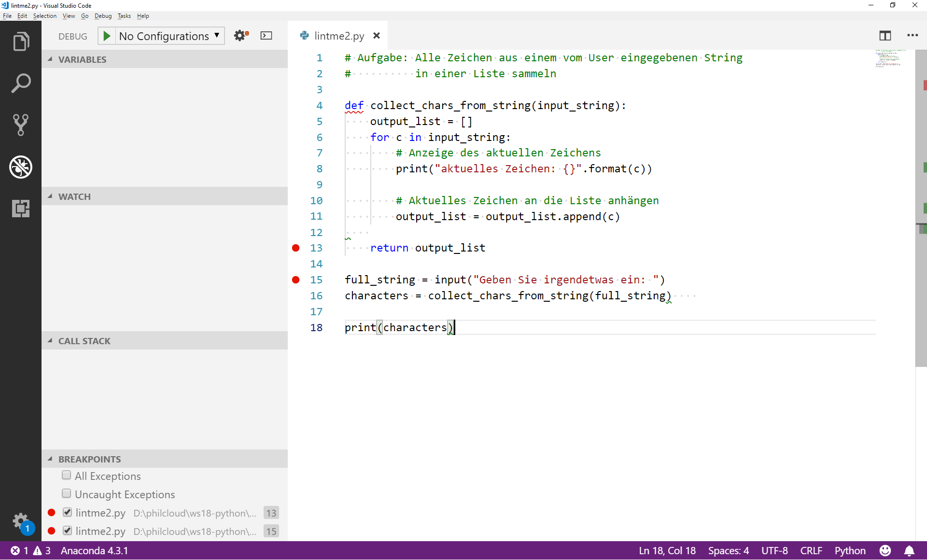Open notifications via the bell icon
The image size is (927, 560).
tap(909, 551)
